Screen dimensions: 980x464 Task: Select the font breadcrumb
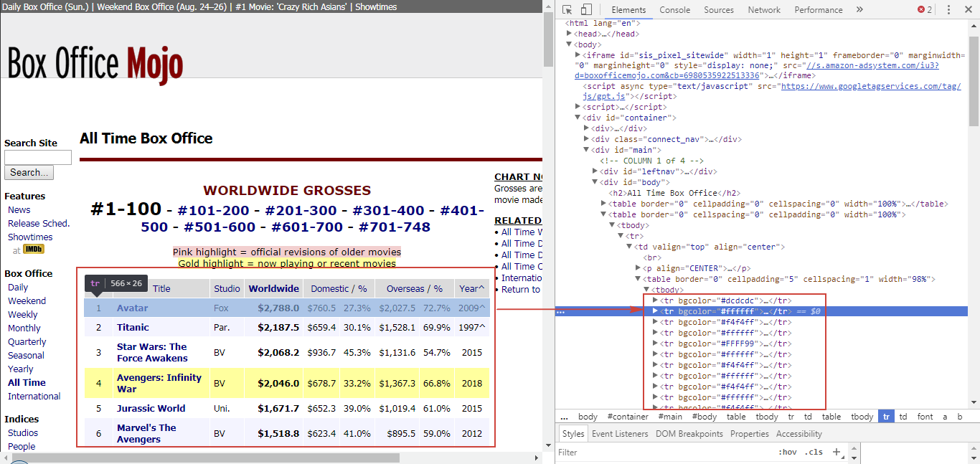pyautogui.click(x=925, y=417)
